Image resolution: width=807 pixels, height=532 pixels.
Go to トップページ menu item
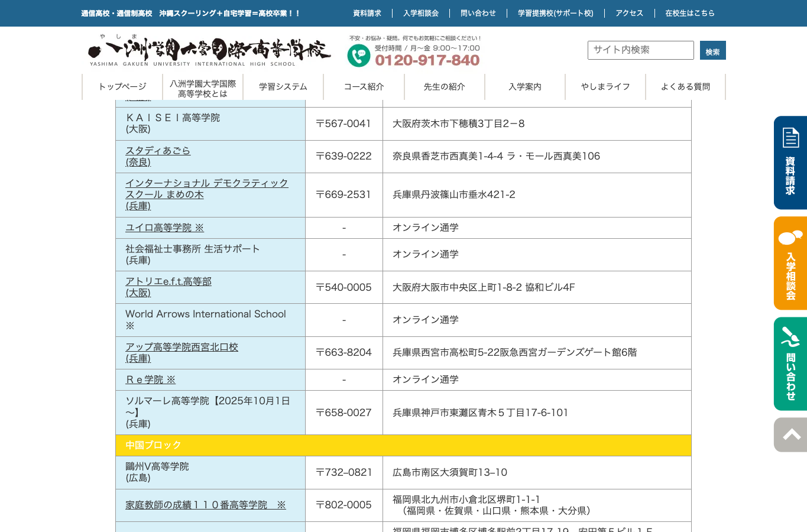pos(122,87)
